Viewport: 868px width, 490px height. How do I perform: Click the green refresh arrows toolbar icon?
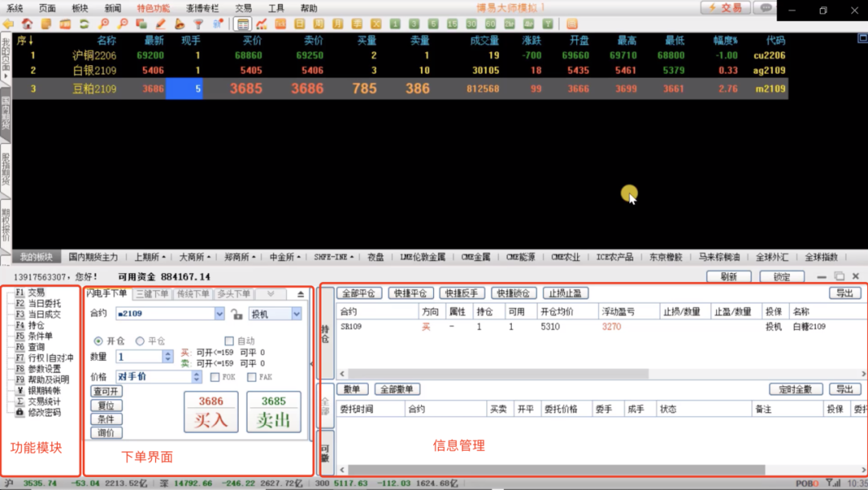point(84,24)
